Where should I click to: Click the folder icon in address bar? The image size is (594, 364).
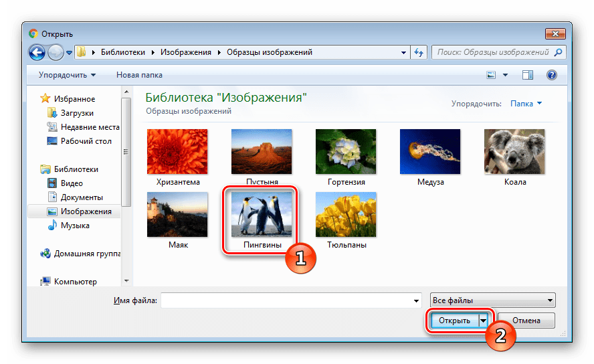pyautogui.click(x=81, y=52)
